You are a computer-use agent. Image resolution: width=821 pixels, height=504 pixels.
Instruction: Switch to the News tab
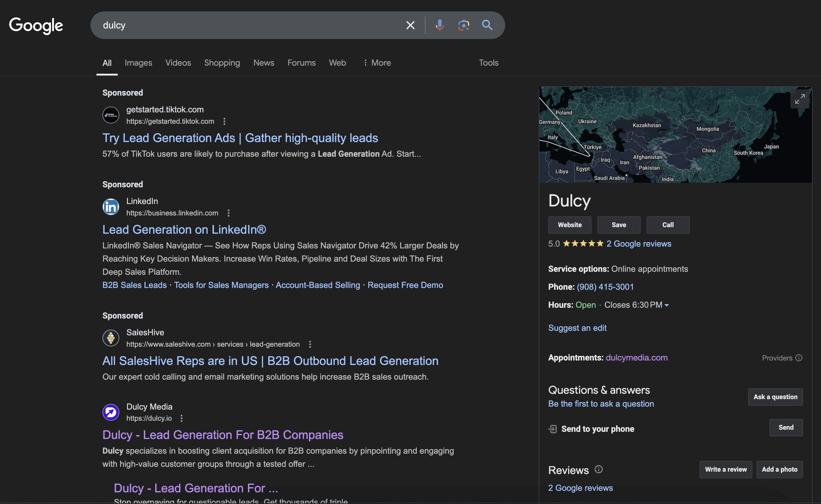coord(264,63)
